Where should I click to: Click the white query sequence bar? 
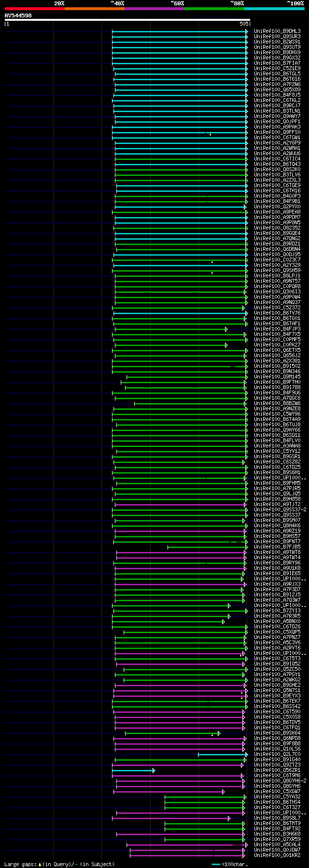point(127,20)
